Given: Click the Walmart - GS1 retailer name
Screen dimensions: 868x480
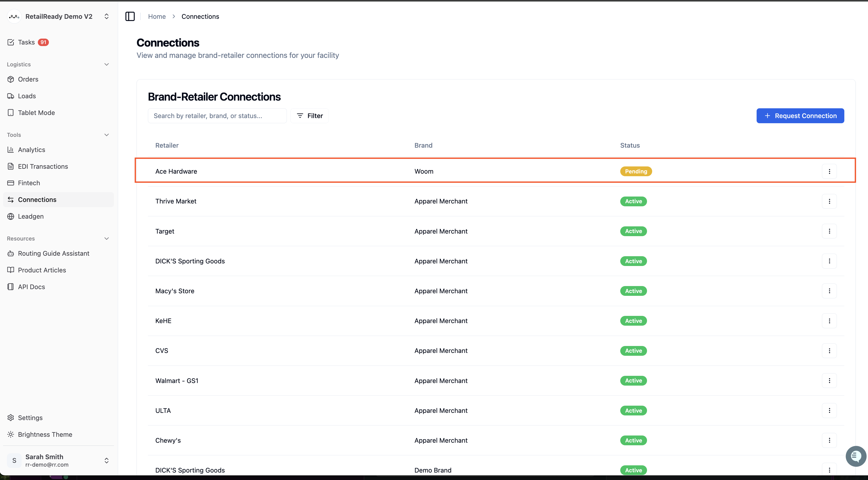Looking at the screenshot, I should coord(177,381).
